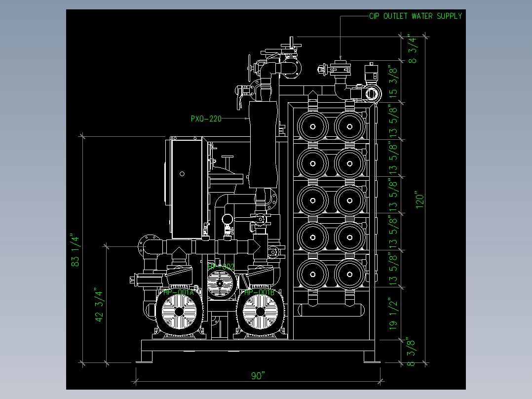This screenshot has height=399, width=532.
Task: Select the 90" width dimension text
Action: pos(258,376)
